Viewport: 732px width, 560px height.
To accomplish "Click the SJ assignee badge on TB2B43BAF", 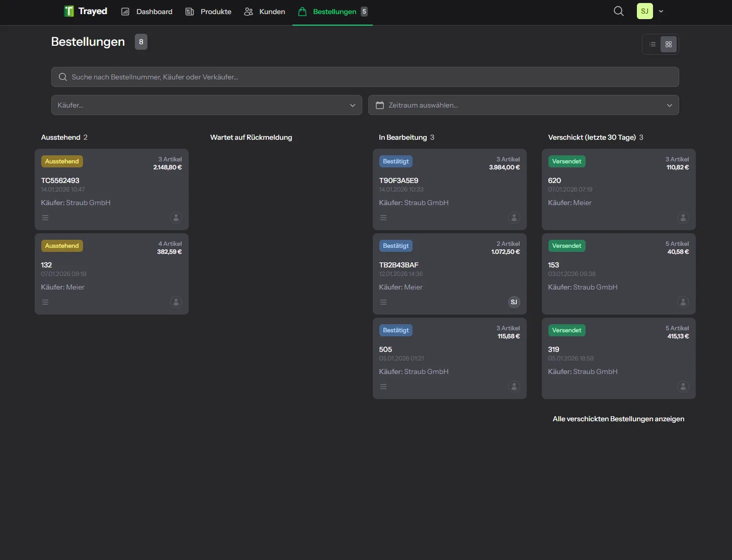I will 514,302.
